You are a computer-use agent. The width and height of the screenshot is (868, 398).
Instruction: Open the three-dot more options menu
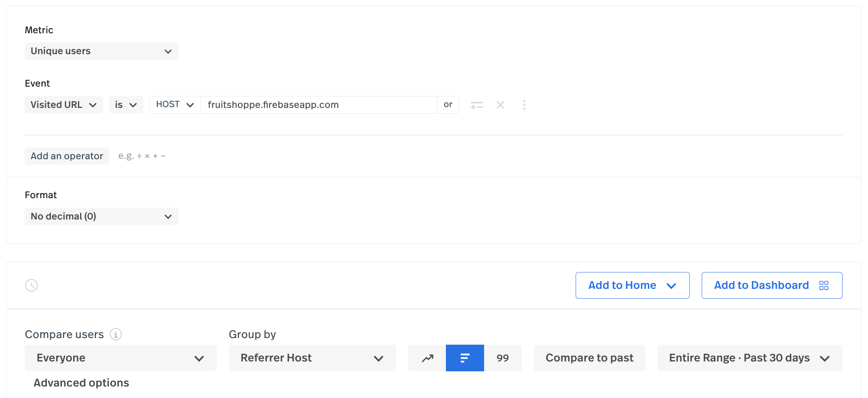(524, 105)
